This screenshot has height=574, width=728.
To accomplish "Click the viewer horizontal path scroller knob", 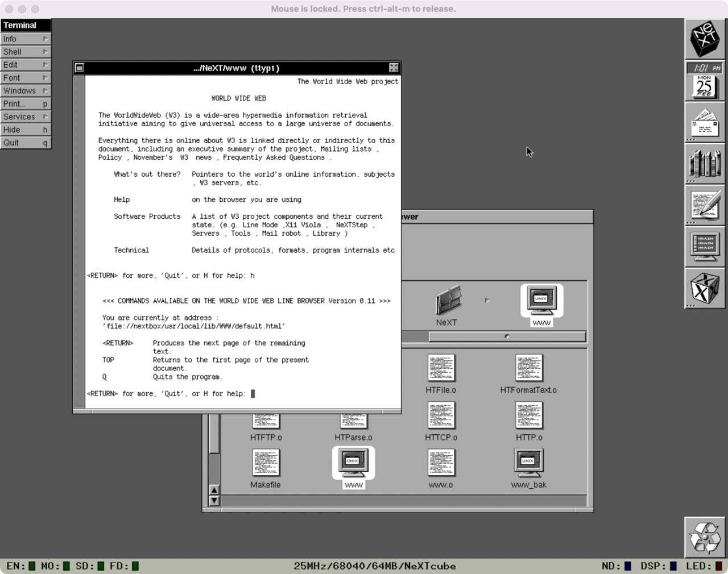I will [x=507, y=336].
